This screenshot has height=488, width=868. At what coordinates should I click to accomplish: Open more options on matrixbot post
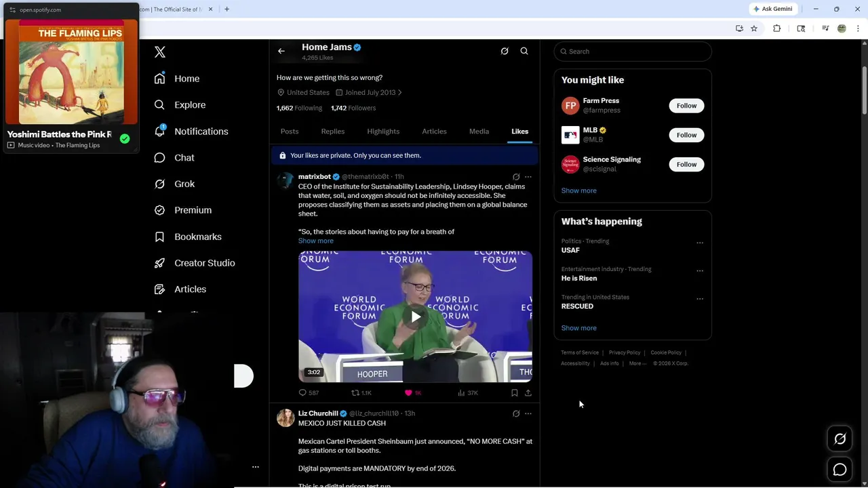pos(528,177)
